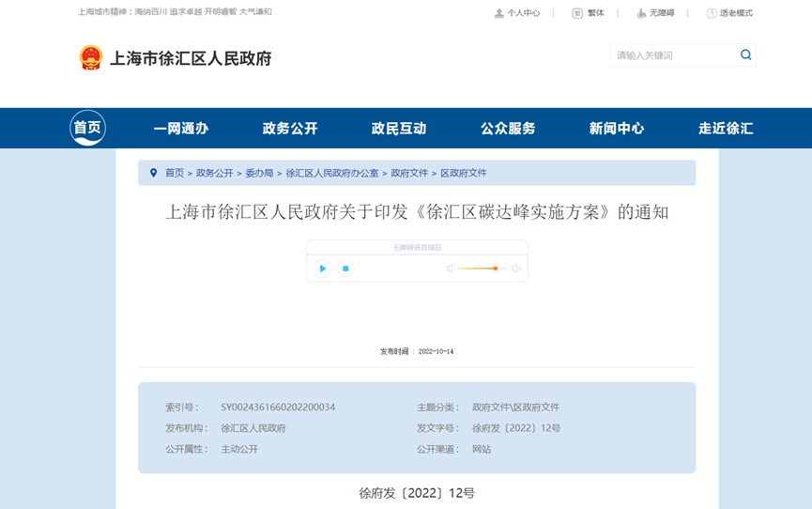Image resolution: width=812 pixels, height=509 pixels.
Task: Click document number 徐府发〔2022〕12号 in info box
Action: 516,428
